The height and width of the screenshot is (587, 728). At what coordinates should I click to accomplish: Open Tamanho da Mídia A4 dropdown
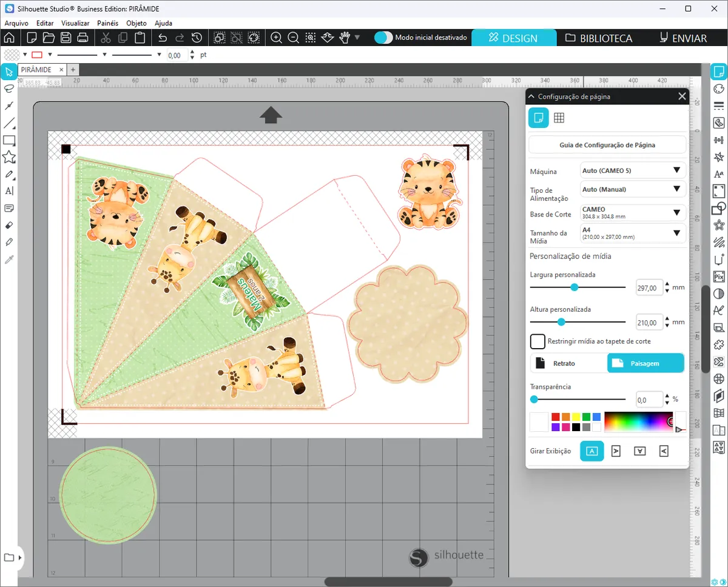633,233
